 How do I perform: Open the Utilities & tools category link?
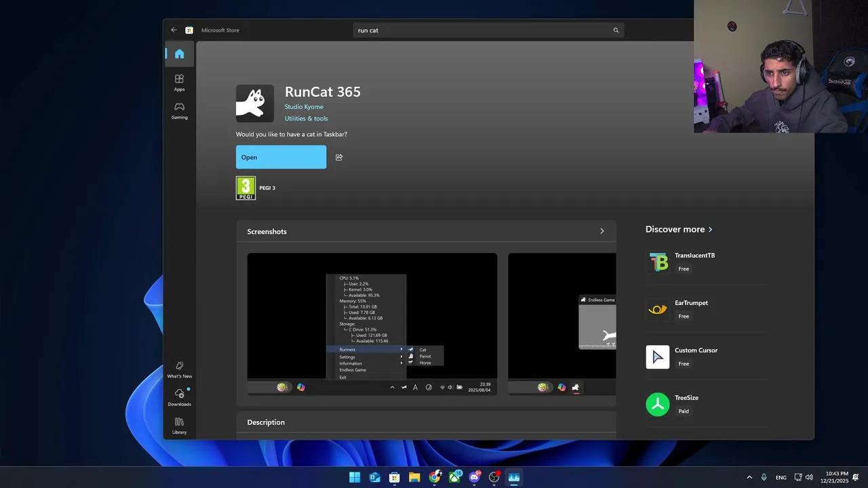coord(306,119)
